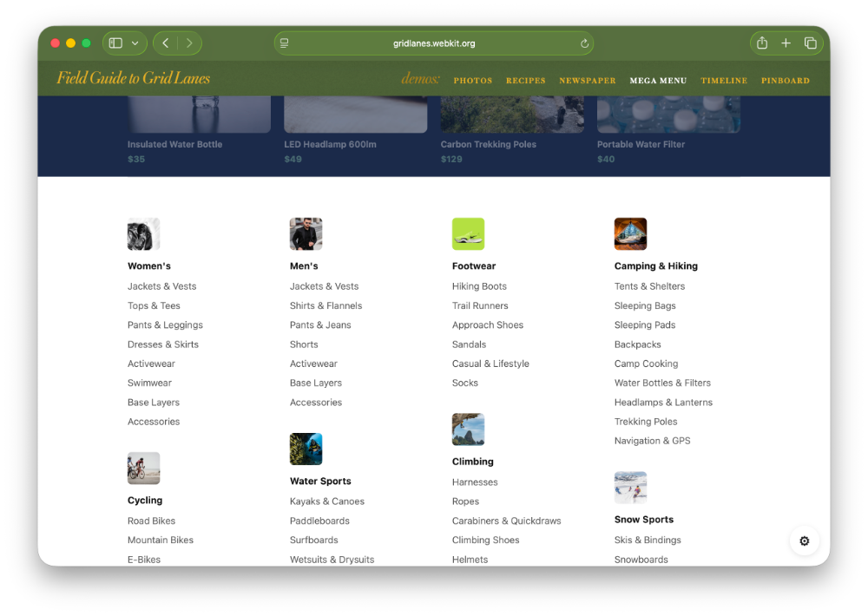
Task: Focus the gridlanes.webkit.org address field
Action: point(434,43)
